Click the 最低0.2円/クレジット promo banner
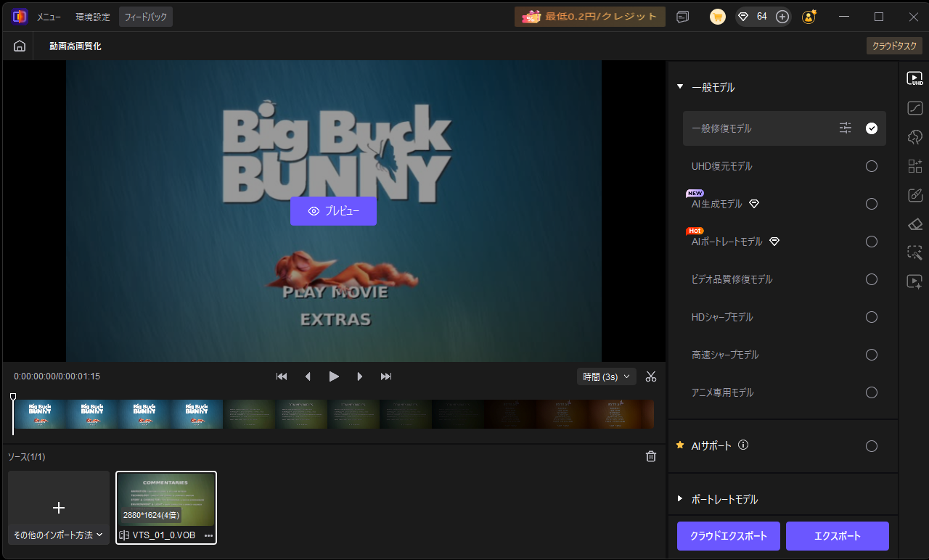 [590, 17]
